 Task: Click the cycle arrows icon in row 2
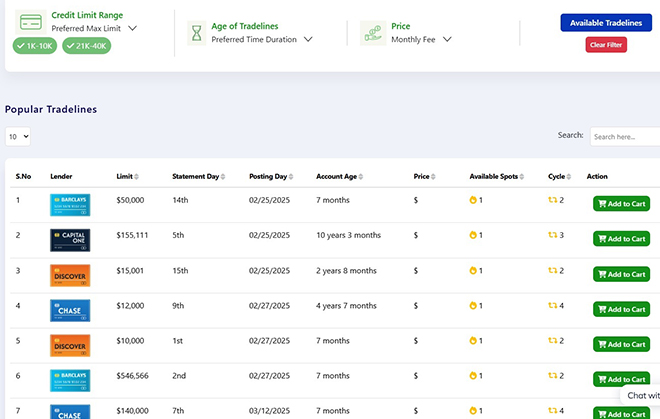[x=553, y=235]
